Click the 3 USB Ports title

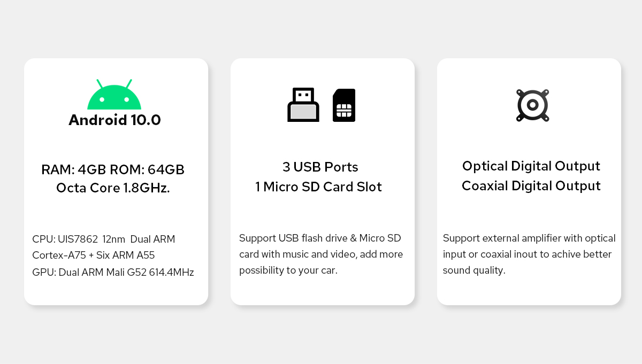pyautogui.click(x=320, y=167)
